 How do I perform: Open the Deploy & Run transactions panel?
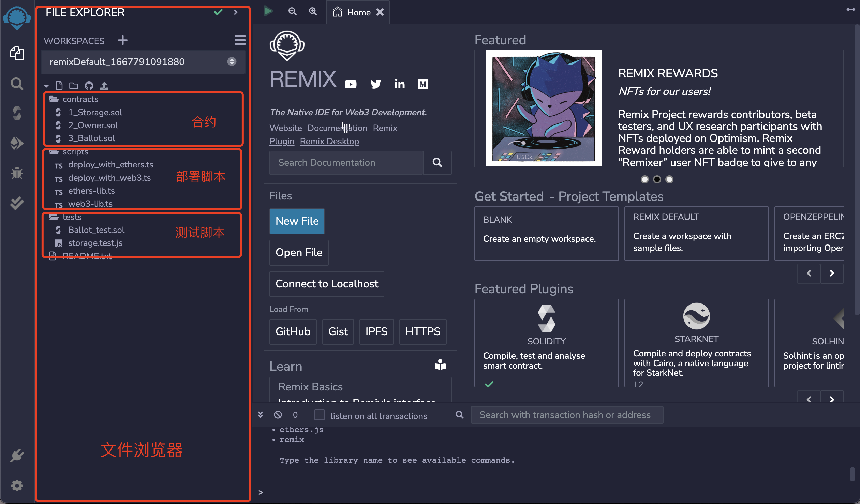point(17,143)
